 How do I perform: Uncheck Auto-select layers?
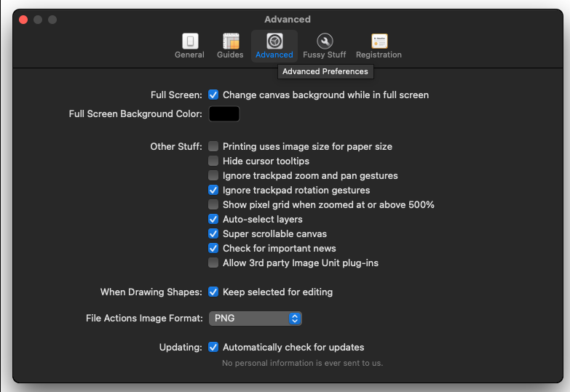pyautogui.click(x=213, y=219)
